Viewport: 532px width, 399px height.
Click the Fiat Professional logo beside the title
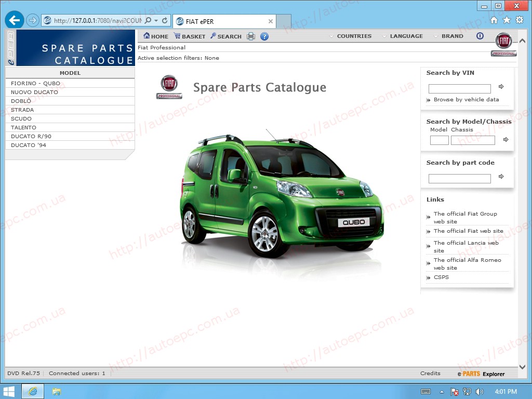(x=169, y=87)
